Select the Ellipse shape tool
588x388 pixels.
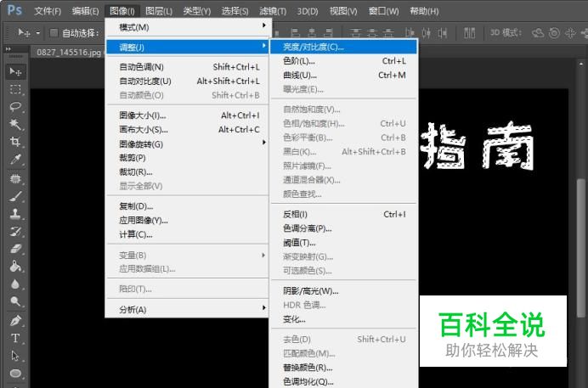tap(15, 374)
